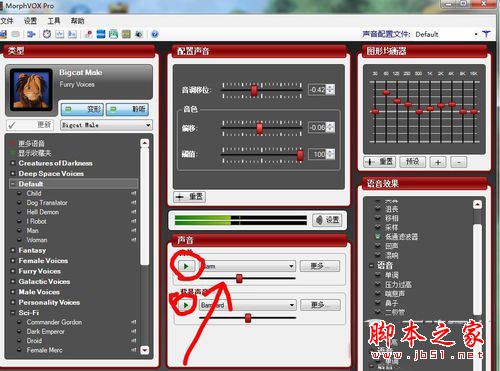Open the sound effect selection dropdown
This screenshot has width=500, height=371.
click(248, 266)
